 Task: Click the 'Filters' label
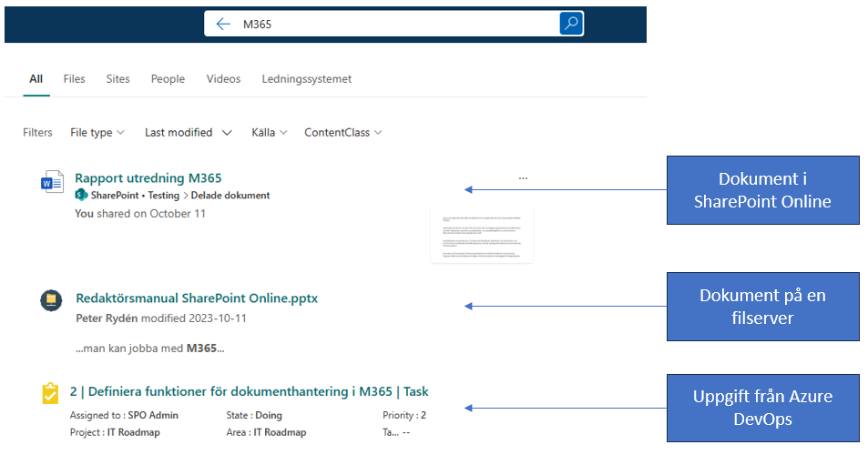(37, 133)
